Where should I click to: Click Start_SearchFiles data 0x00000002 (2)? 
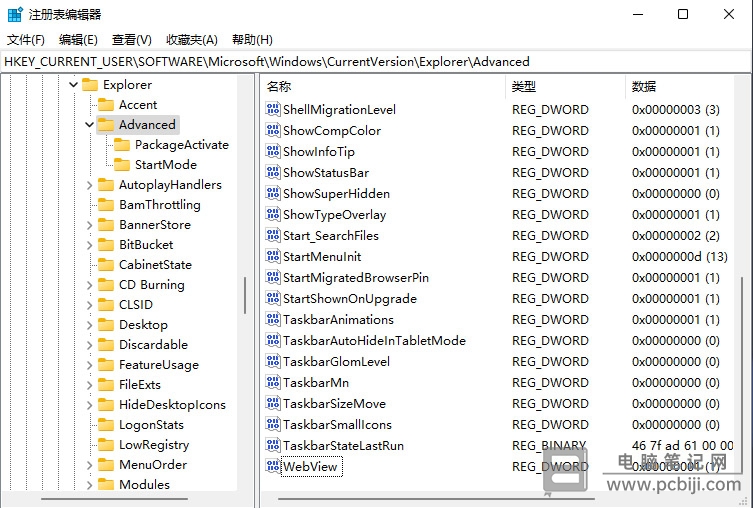tap(676, 236)
